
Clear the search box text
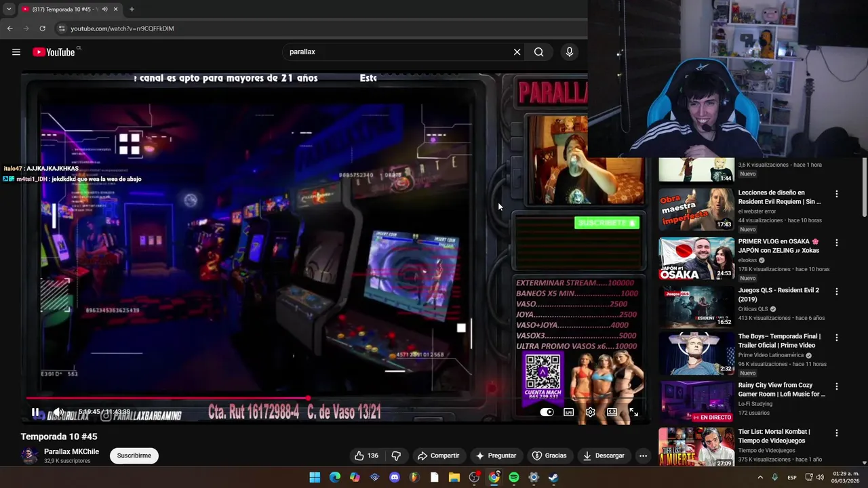click(x=517, y=52)
